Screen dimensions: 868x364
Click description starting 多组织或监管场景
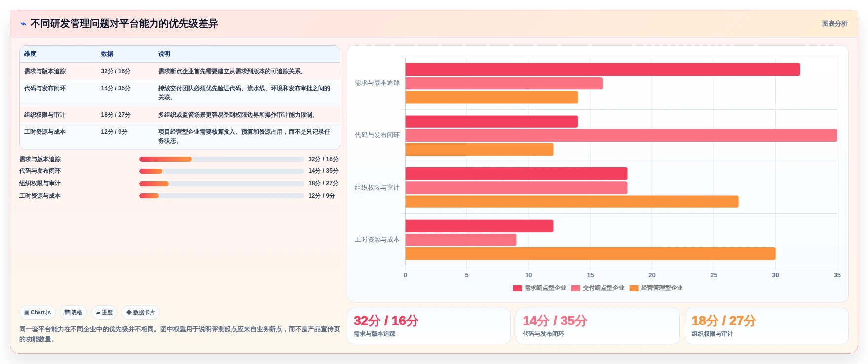click(237, 115)
